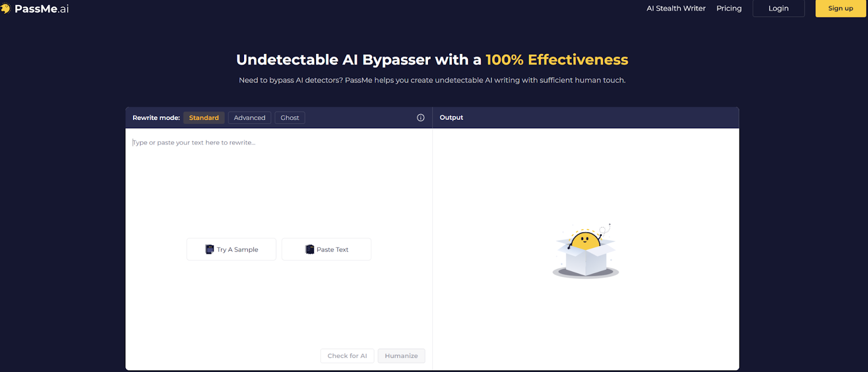Image resolution: width=868 pixels, height=372 pixels.
Task: Click the Login button
Action: (x=778, y=8)
